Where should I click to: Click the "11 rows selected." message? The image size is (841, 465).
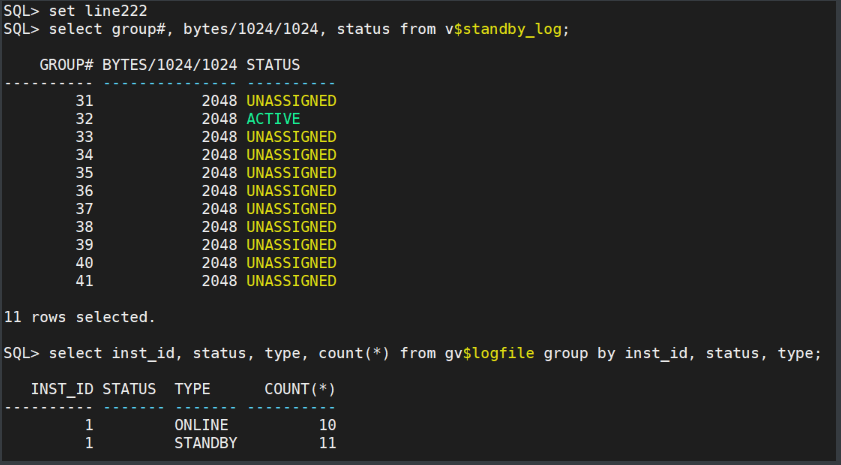80,317
